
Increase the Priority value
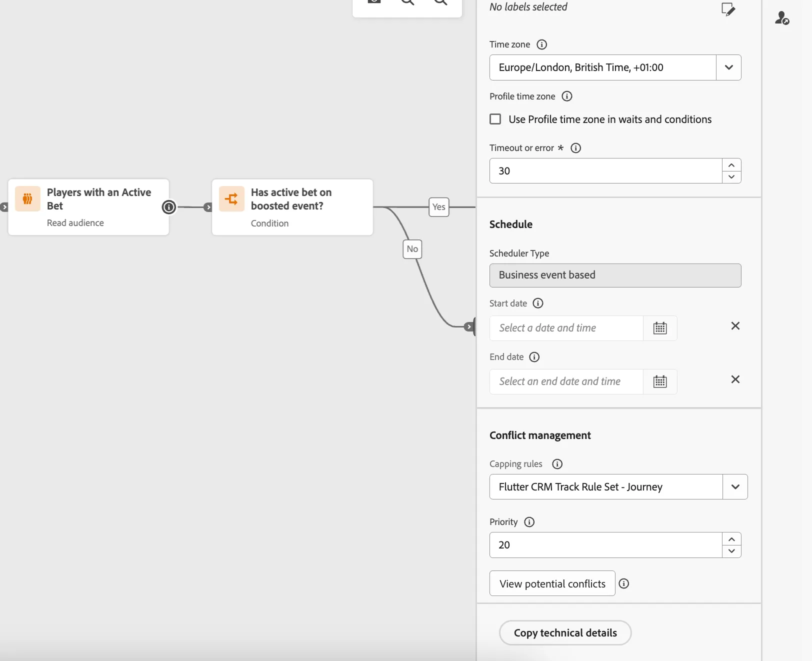pyautogui.click(x=731, y=539)
